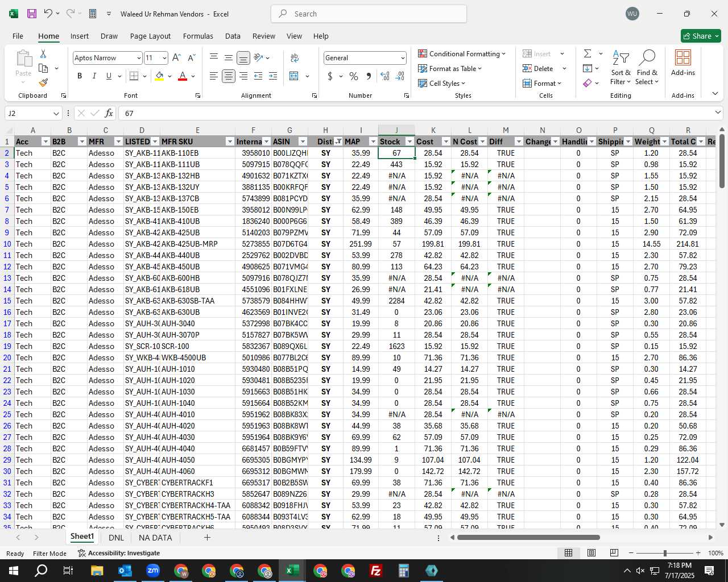728x582 pixels.
Task: Click the Undo arrow icon
Action: pos(48,14)
